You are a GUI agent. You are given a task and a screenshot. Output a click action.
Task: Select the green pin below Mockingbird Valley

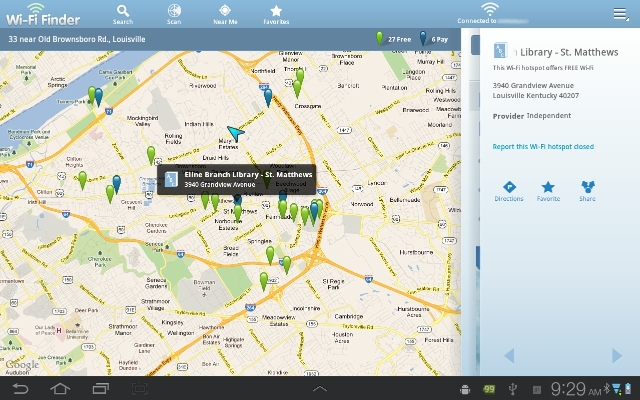coord(151,156)
